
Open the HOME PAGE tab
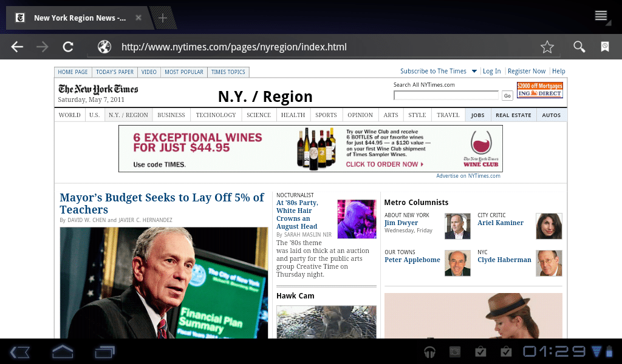coord(73,72)
